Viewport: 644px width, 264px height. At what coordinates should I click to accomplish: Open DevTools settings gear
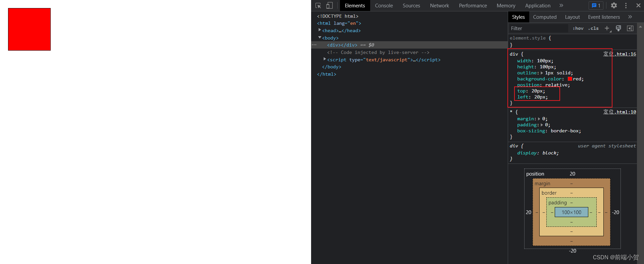614,5
